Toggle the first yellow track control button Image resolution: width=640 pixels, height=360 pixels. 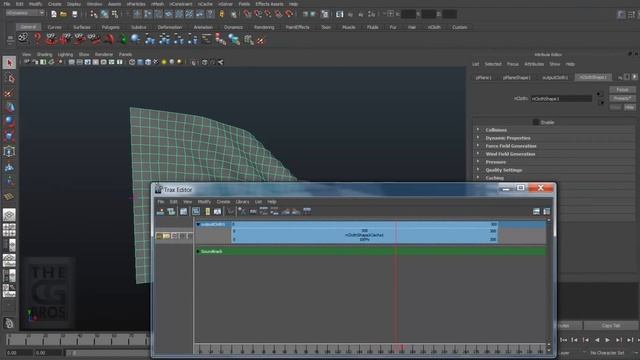click(x=159, y=236)
